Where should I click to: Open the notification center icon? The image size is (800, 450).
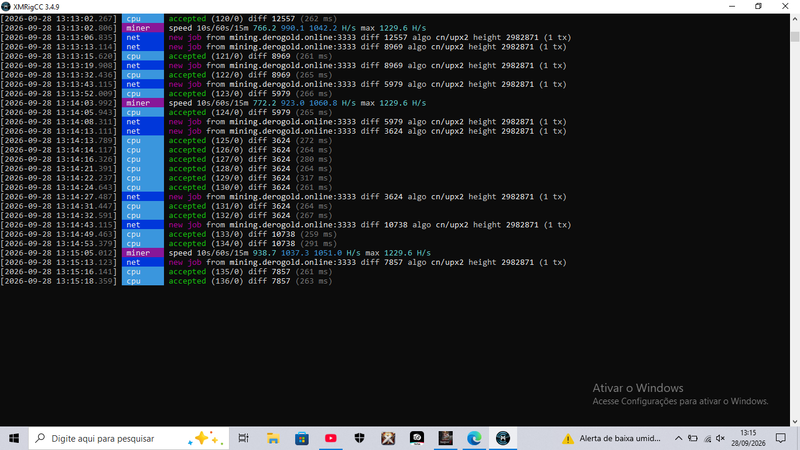[781, 438]
